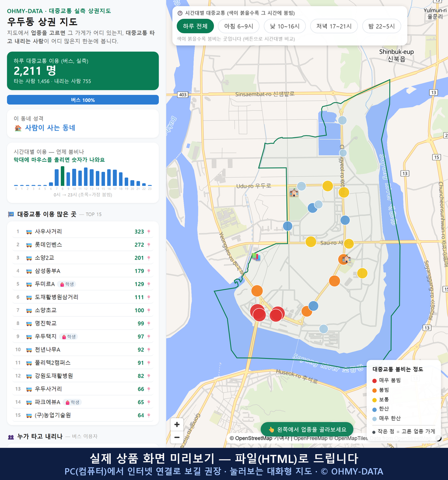Click the light-blue 매우 한산 legend swatch
448x480 pixels.
[374, 419]
